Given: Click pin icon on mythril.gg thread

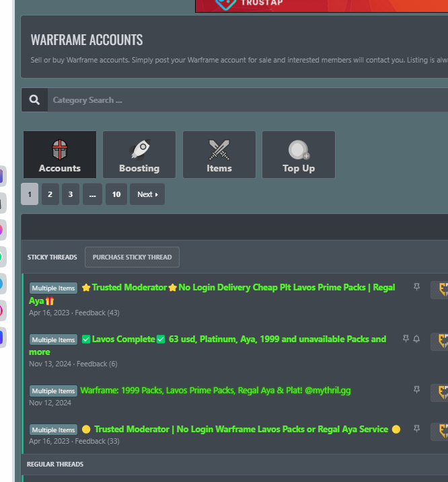Looking at the screenshot, I should pos(416,390).
